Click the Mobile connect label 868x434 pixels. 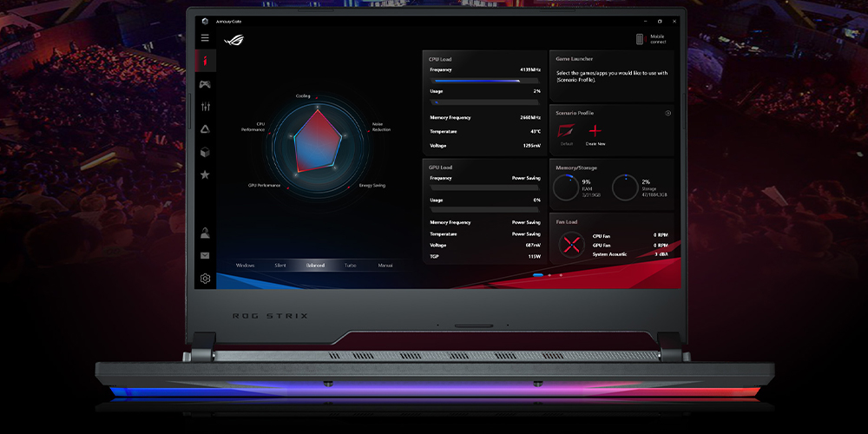(x=658, y=39)
